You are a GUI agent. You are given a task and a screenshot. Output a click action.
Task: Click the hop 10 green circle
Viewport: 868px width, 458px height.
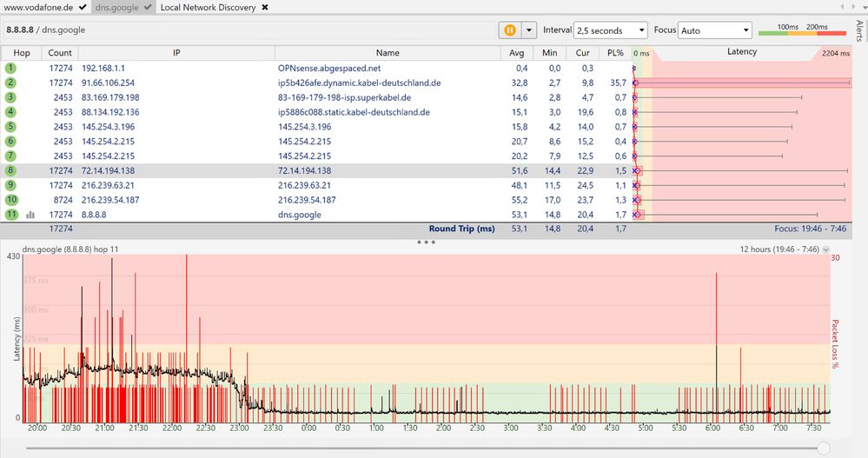(10, 200)
